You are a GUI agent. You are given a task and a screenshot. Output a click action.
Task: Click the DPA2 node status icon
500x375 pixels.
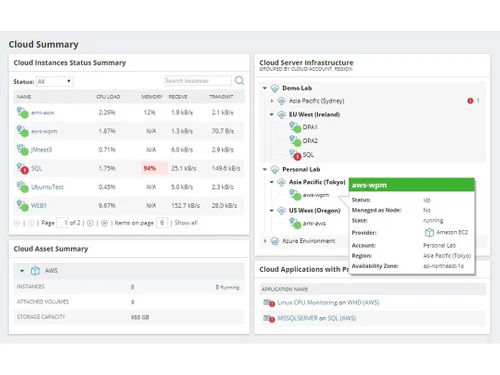pos(295,141)
